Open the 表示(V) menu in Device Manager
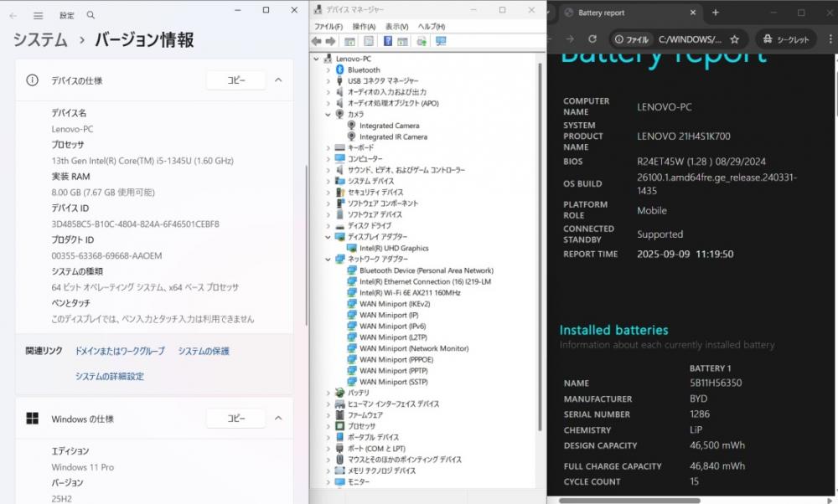838x504 pixels. coord(396,27)
